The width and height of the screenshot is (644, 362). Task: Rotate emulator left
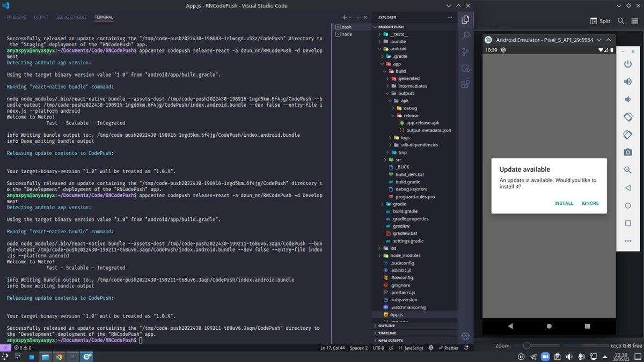[x=627, y=117]
